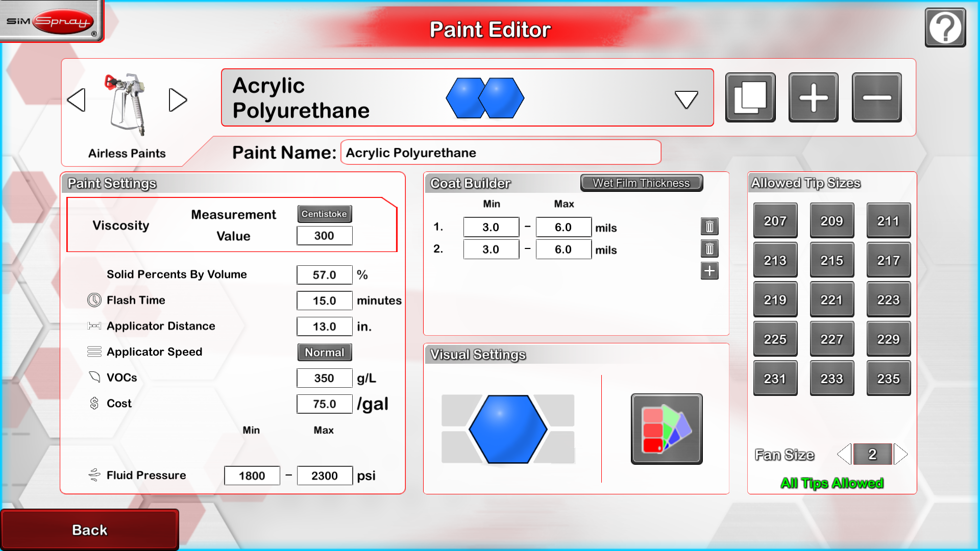
Task: Add a coat with plus icon
Action: (x=709, y=271)
